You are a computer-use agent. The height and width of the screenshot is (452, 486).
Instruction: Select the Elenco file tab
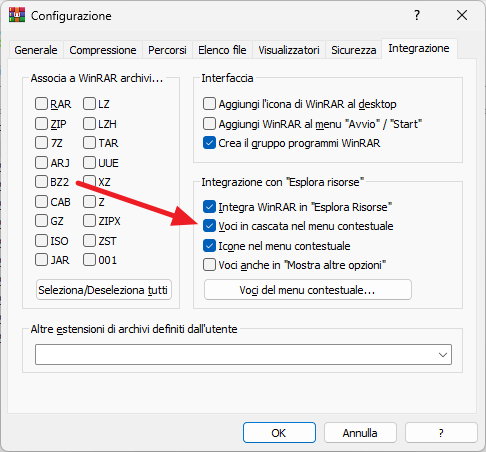pyautogui.click(x=222, y=50)
